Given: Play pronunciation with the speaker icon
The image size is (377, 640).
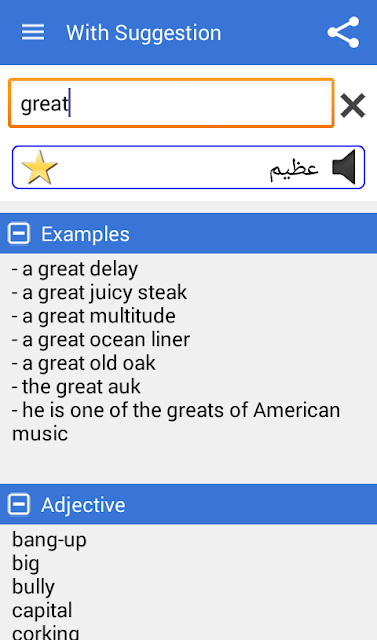Looking at the screenshot, I should coord(344,167).
